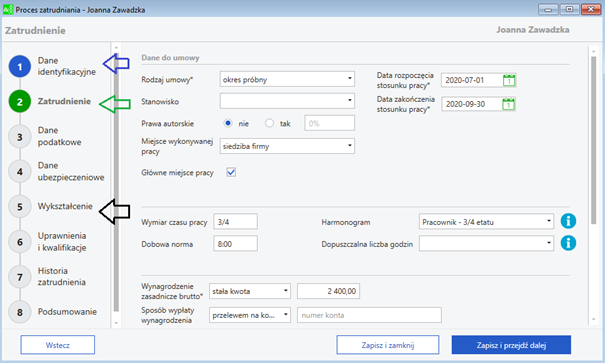Viewport: 605px width, 363px height.
Task: Click Zapisz i przejdź dalej button
Action: point(511,345)
